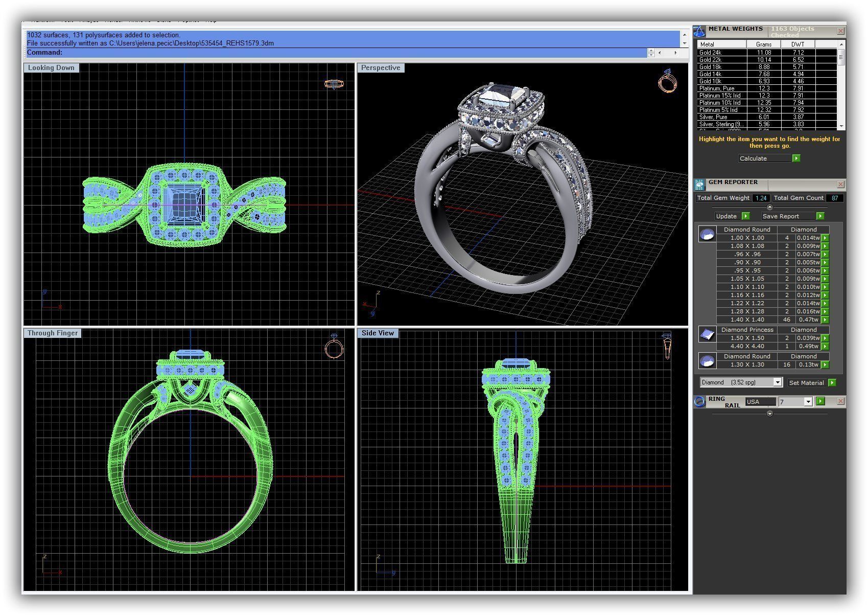Click the command line left arrow
This screenshot has height=616, width=868.
point(660,53)
